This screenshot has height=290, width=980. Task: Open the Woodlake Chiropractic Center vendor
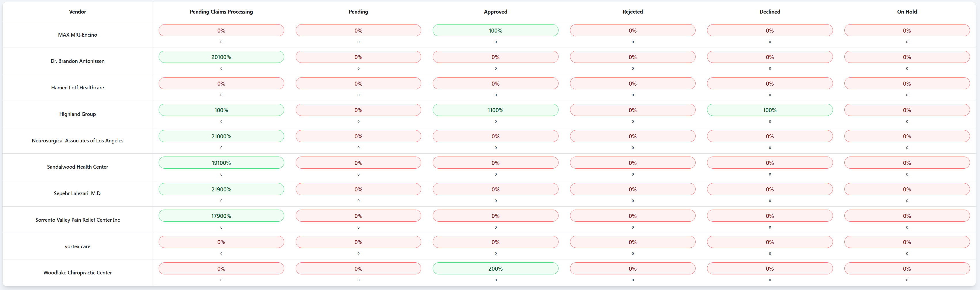tap(77, 272)
